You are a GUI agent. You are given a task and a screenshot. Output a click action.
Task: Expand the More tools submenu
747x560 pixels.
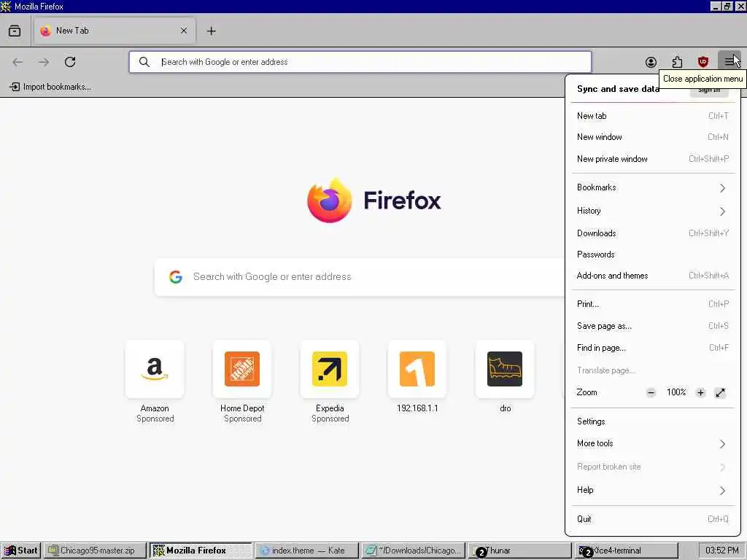(653, 444)
